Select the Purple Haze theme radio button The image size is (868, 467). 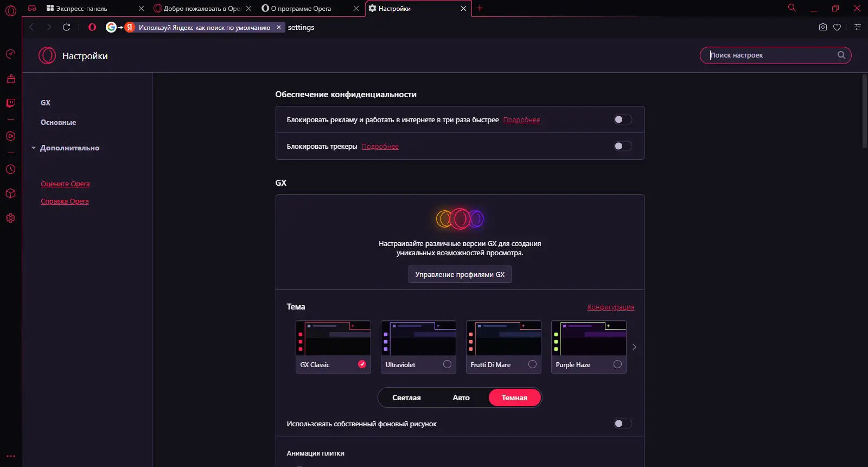coord(617,364)
